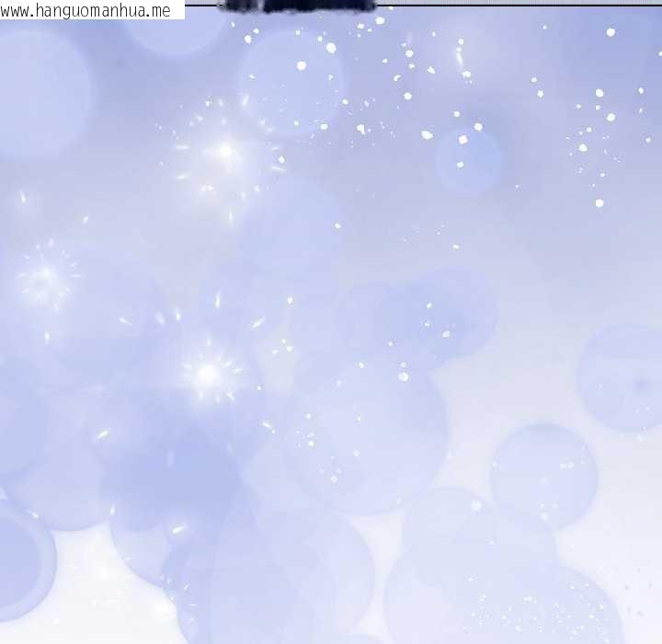Viewport: 662px width, 644px height.
Task: Click the small blue bubble with white square
Action: 468,160
